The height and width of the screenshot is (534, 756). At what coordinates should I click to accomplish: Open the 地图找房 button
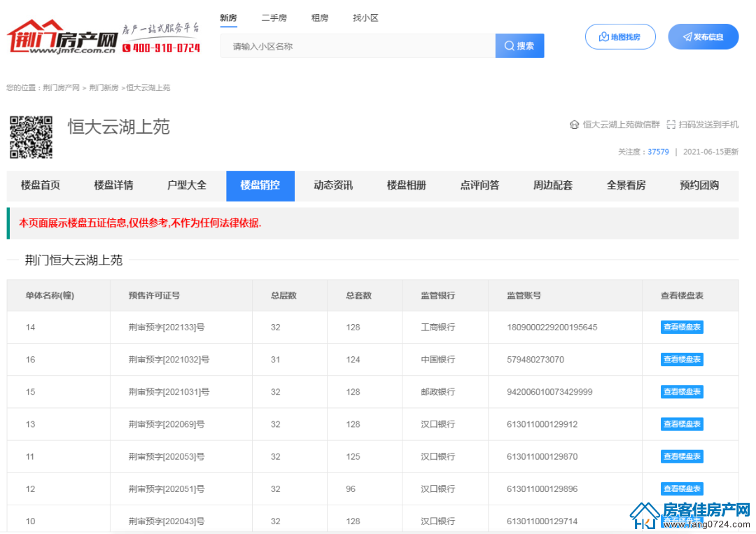point(620,36)
